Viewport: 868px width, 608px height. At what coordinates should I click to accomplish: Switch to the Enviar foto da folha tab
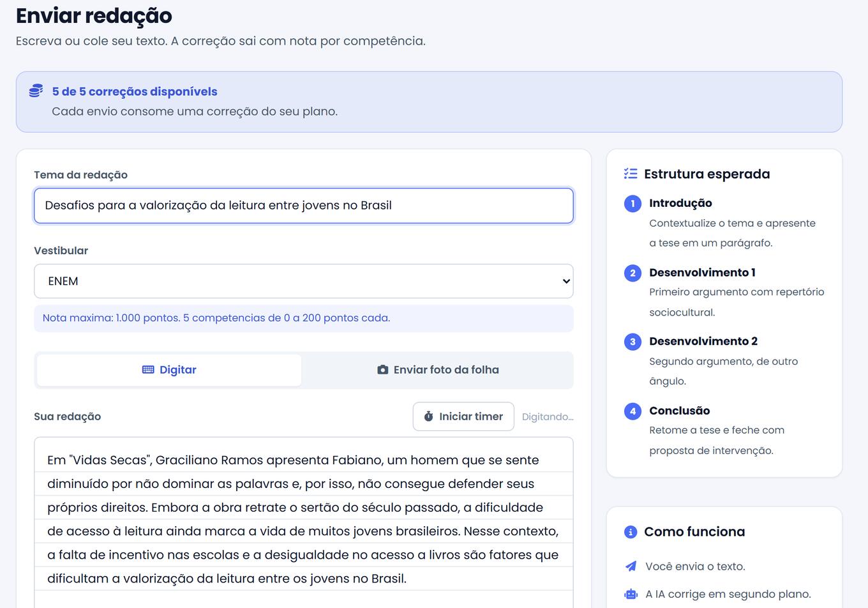(x=438, y=370)
